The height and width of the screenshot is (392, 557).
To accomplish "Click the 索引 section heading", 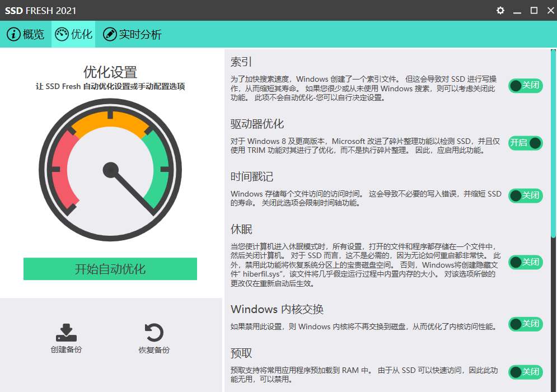I will coord(241,62).
